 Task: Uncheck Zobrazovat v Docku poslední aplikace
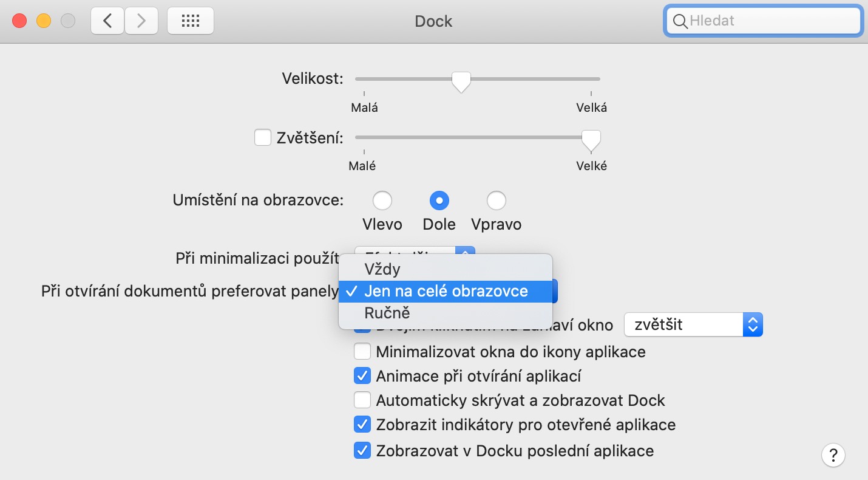[x=362, y=451]
